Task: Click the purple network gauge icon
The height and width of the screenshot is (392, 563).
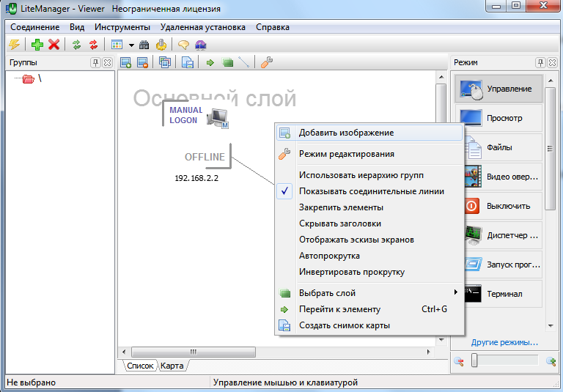Action: click(x=200, y=45)
